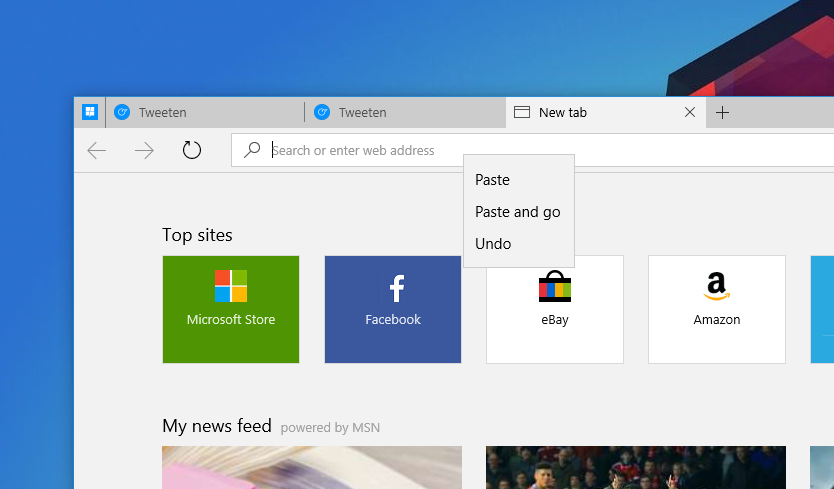Screen dimensions: 834x489
Task: Open the Amazon top site tile
Action: [x=717, y=310]
